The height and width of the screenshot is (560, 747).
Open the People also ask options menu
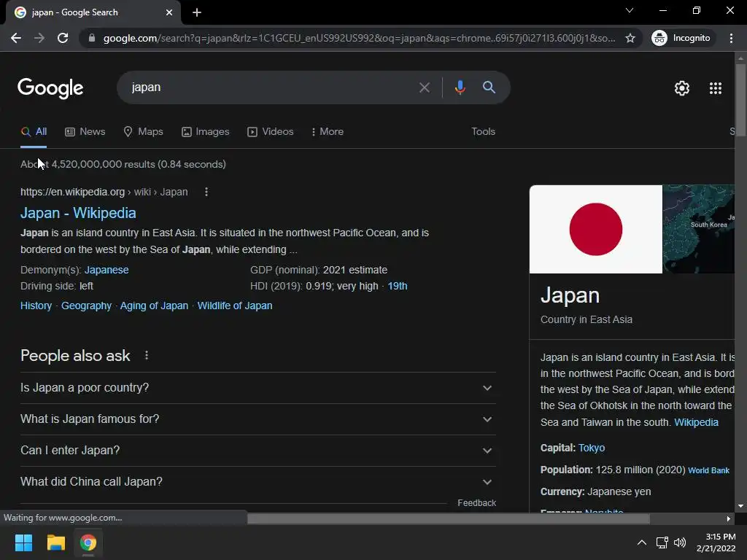pyautogui.click(x=147, y=356)
